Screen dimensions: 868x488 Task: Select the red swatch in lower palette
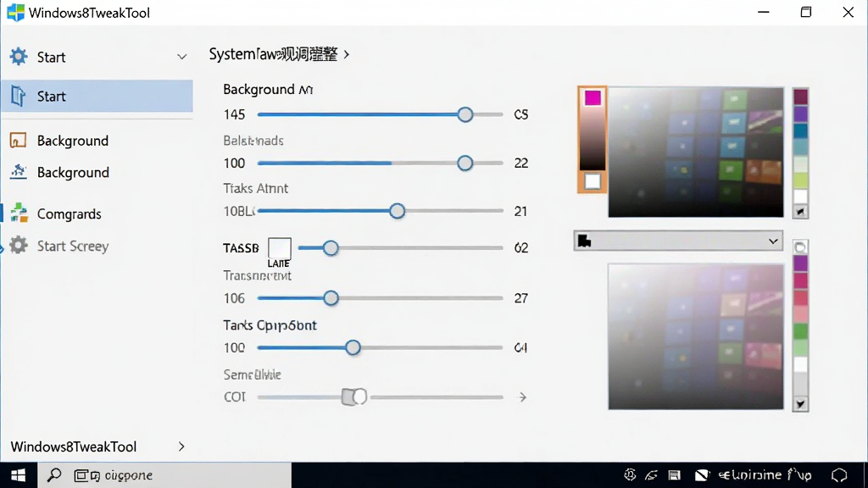[x=800, y=297]
